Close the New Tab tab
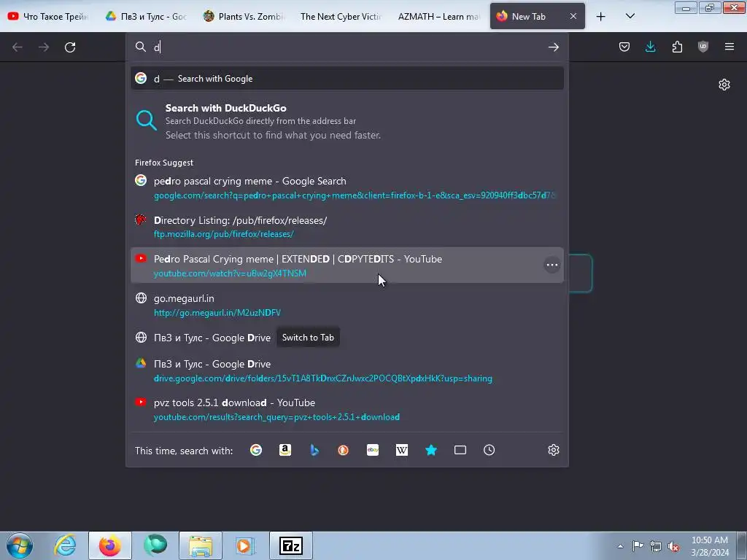 573,16
